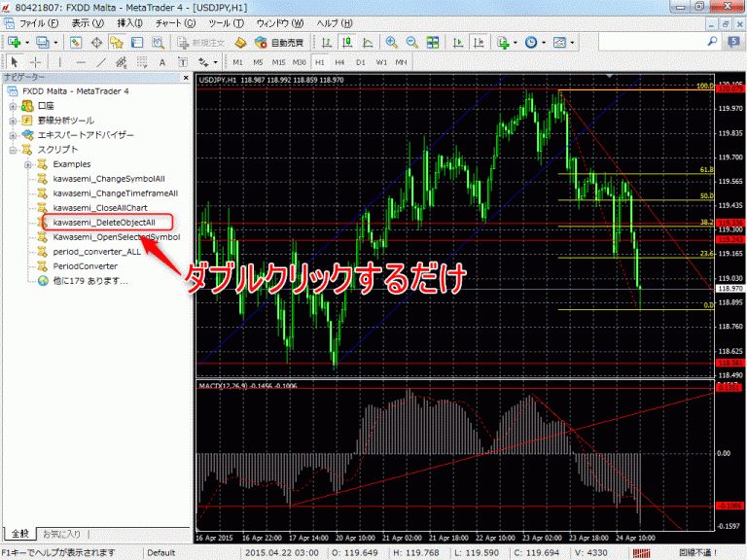747x560 pixels.
Task: Select the horizontal line tool
Action: (x=81, y=62)
